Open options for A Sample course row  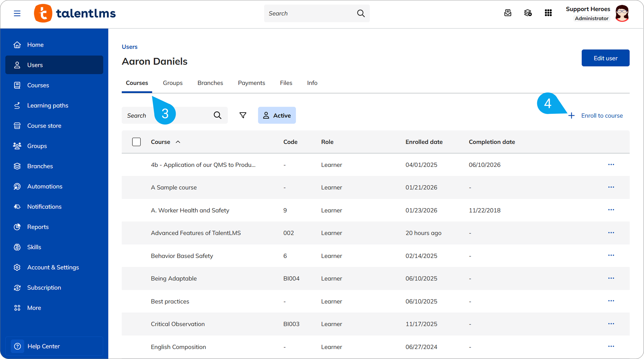coord(611,187)
